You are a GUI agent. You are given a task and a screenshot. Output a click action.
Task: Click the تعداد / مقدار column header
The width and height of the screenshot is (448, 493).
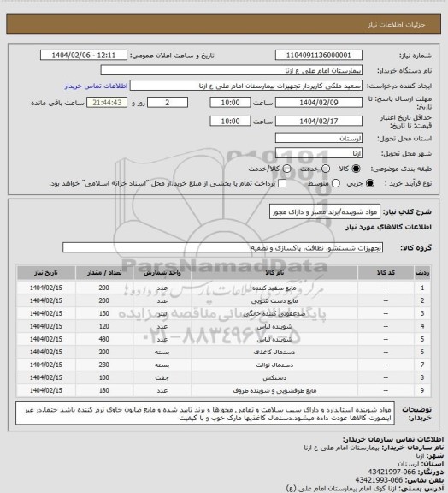tap(104, 272)
